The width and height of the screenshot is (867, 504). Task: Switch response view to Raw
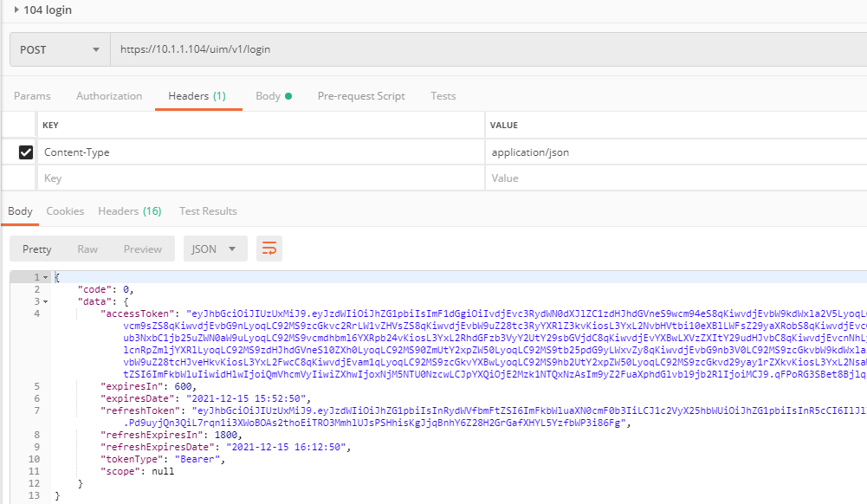click(87, 249)
